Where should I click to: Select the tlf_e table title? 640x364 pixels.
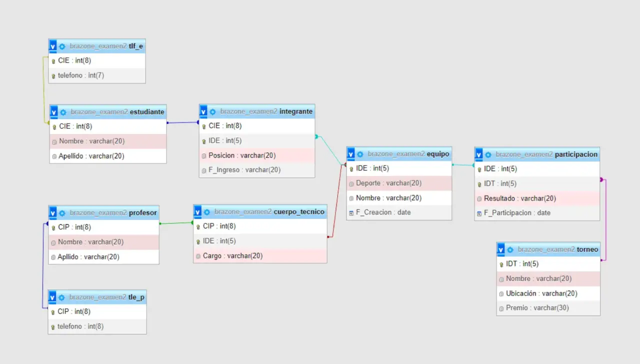coord(135,46)
